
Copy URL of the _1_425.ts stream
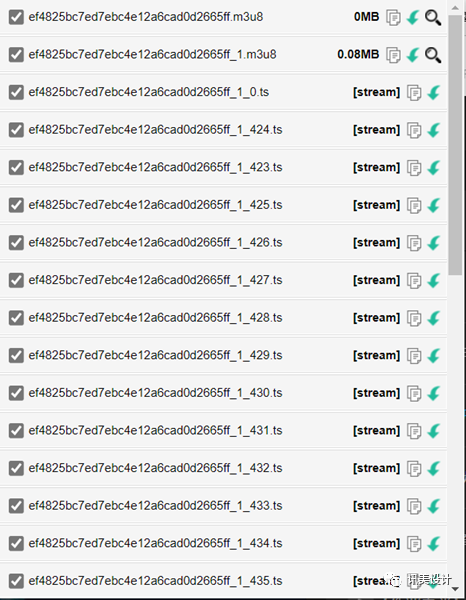(414, 205)
